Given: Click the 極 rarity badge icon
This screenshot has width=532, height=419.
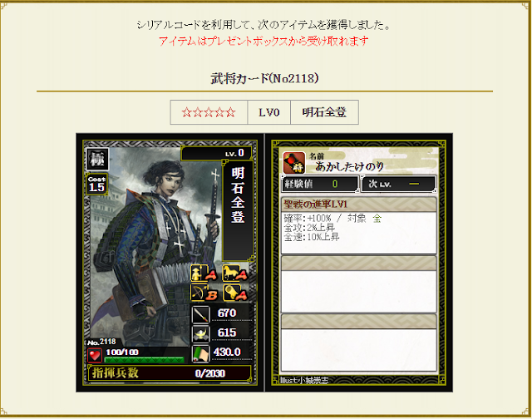Looking at the screenshot, I should point(97,159).
